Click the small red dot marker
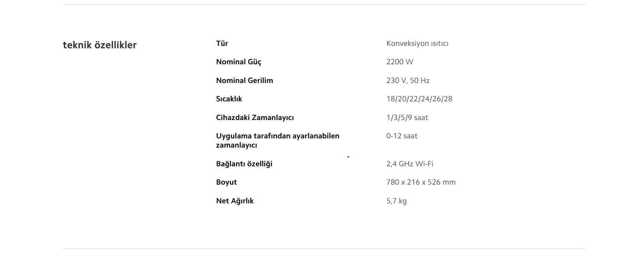The width and height of the screenshot is (644, 254). point(348,157)
